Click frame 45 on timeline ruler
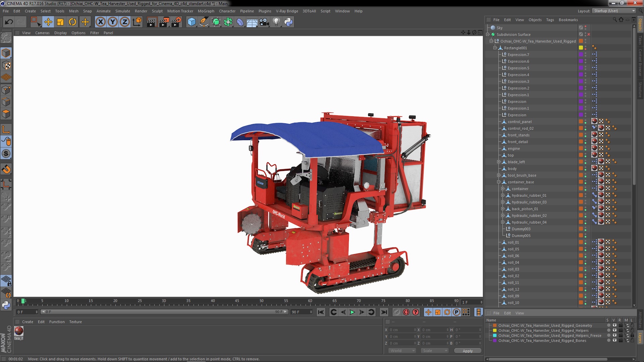Image resolution: width=644 pixels, height=362 pixels. tap(237, 301)
